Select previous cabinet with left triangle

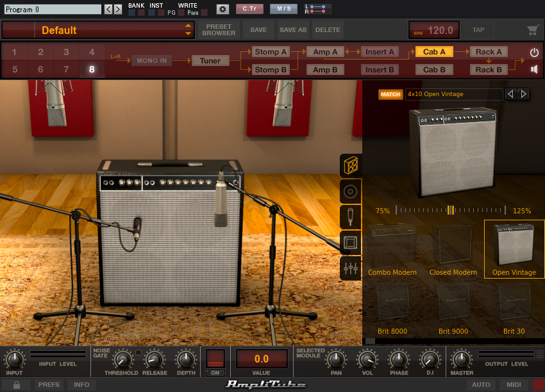tap(510, 94)
